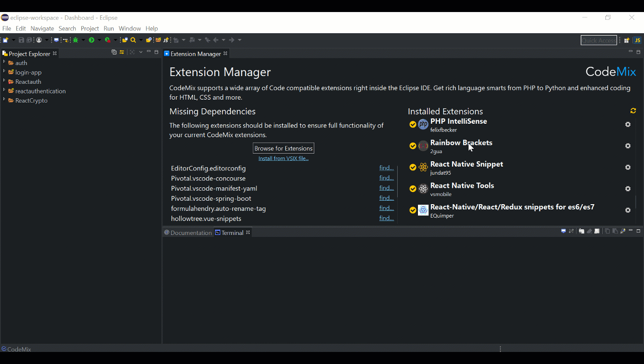Open the New wizard dropdown arrow
Image resolution: width=644 pixels, height=364 pixels.
[x=13, y=40]
